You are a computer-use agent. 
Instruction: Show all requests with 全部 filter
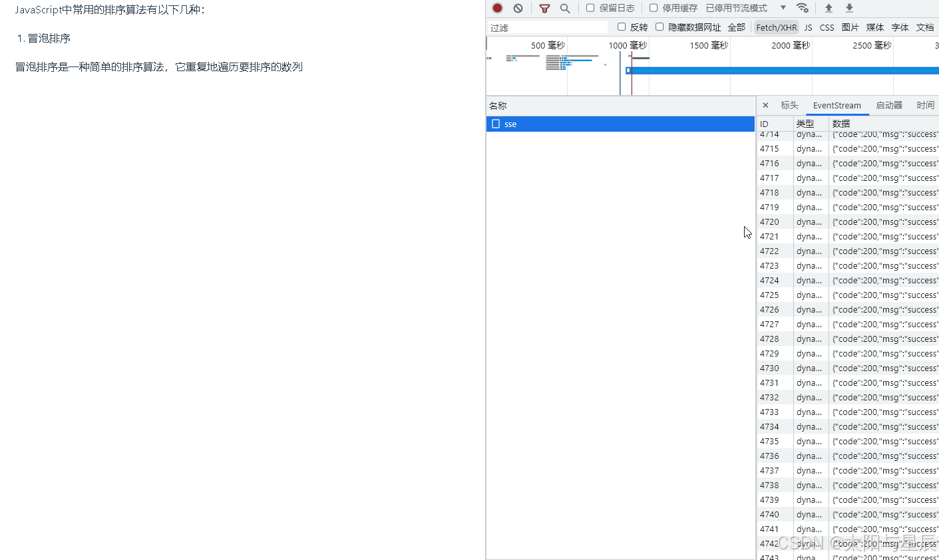(x=737, y=27)
